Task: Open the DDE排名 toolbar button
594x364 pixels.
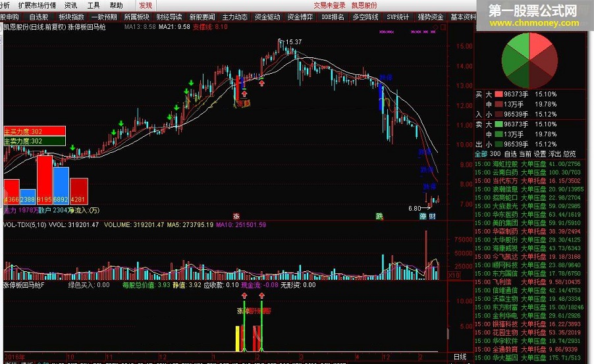Action: point(333,17)
